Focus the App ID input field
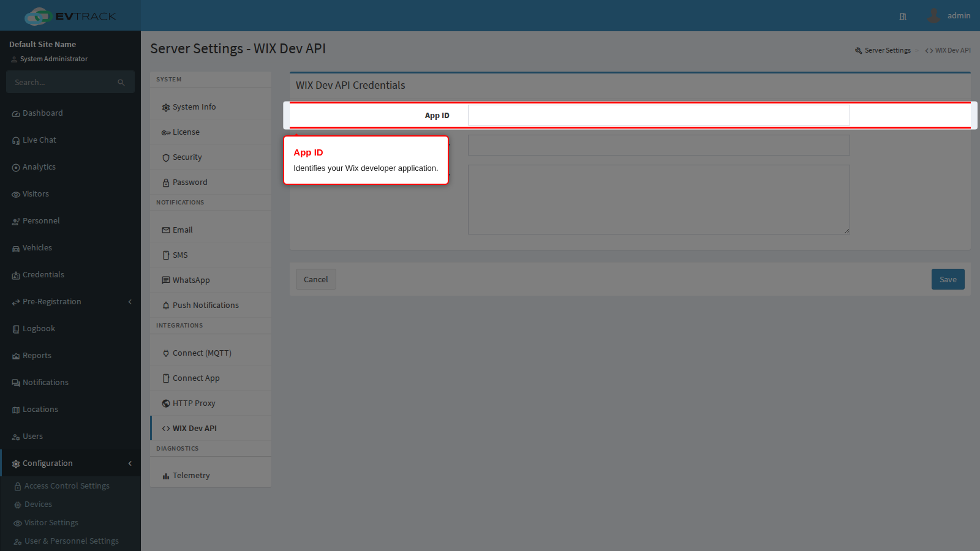 click(658, 115)
